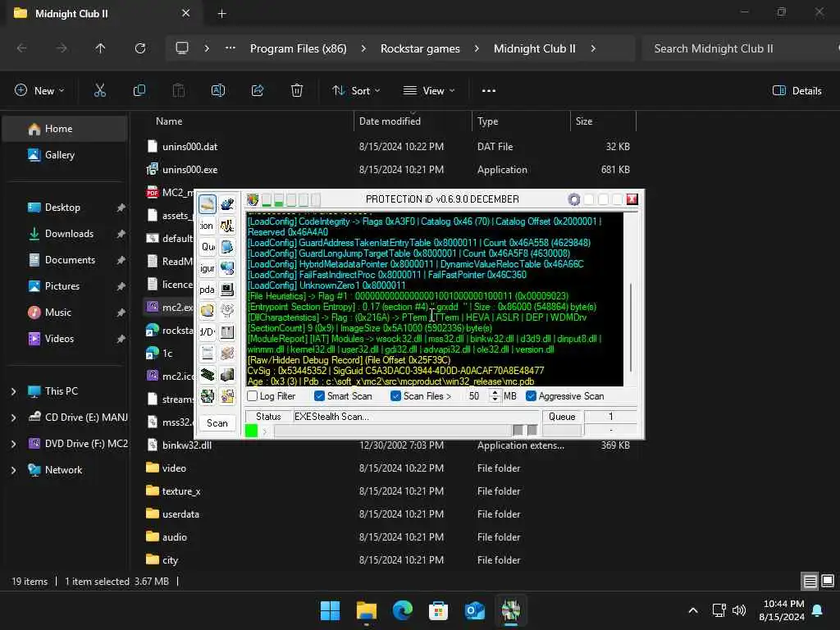The image size is (840, 630).
Task: Click the shield icon in Protection ID title bar
Action: [253, 200]
